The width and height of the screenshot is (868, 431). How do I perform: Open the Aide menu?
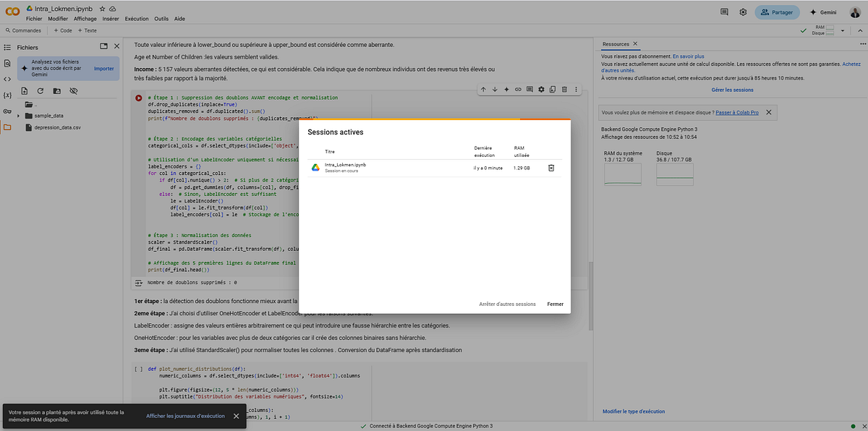[x=180, y=18]
